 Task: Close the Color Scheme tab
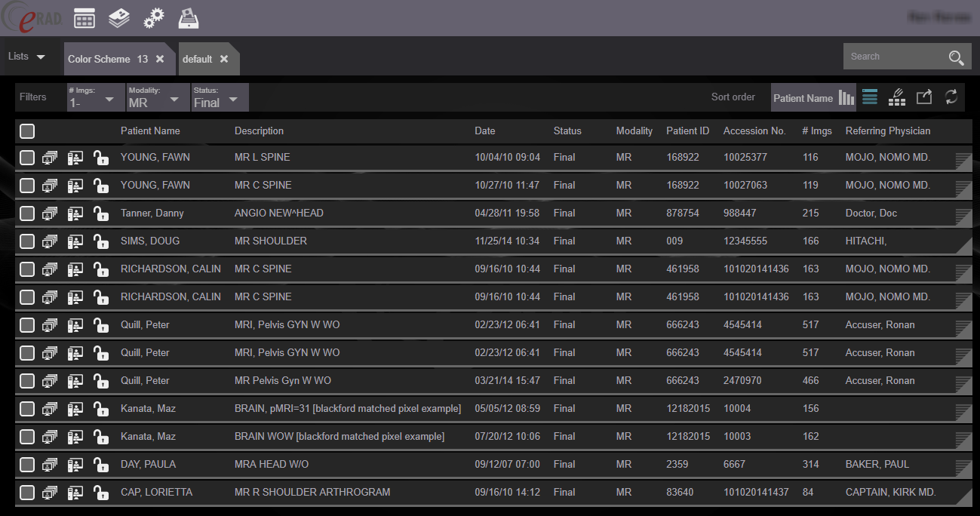(160, 59)
